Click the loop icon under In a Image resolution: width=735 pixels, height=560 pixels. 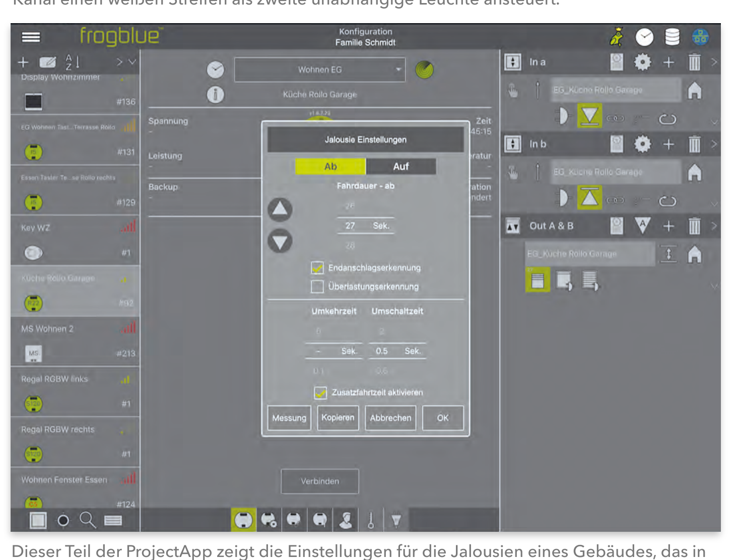(x=667, y=119)
